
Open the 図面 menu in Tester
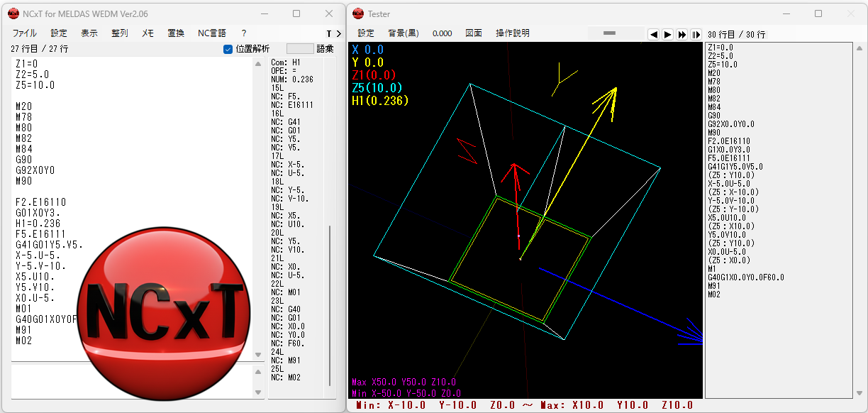pyautogui.click(x=474, y=33)
